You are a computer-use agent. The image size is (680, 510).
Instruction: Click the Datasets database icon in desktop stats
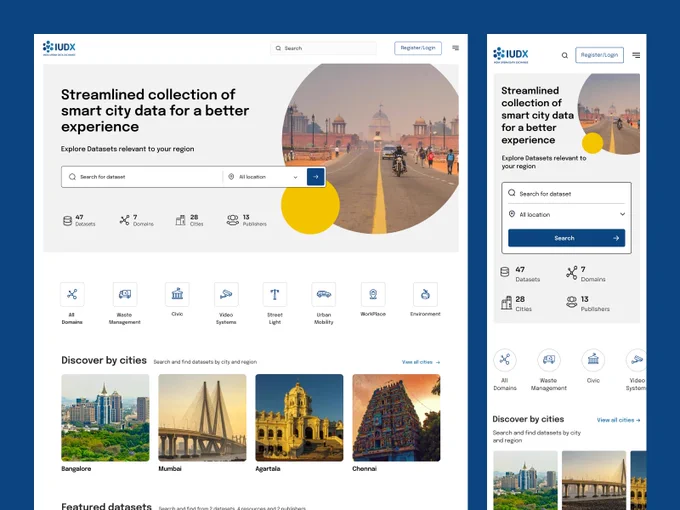pos(67,221)
